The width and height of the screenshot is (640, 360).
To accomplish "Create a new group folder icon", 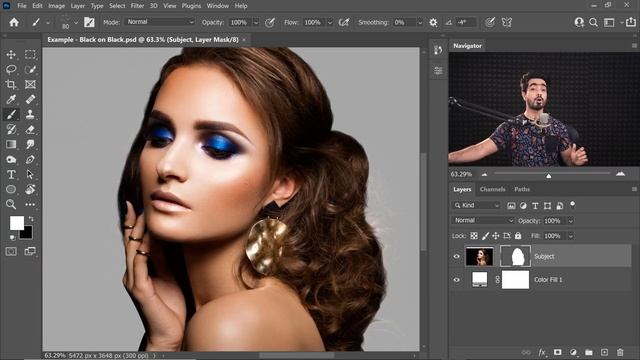I will pyautogui.click(x=589, y=352).
